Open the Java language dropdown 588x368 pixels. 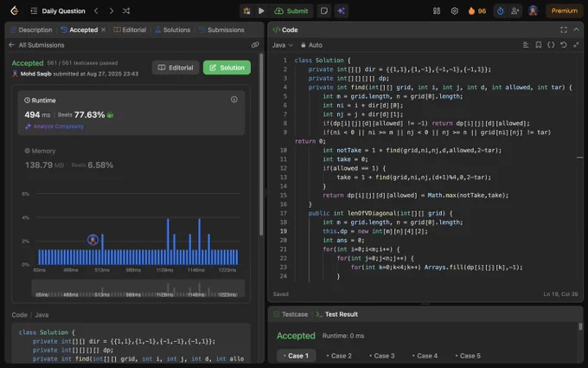[283, 45]
